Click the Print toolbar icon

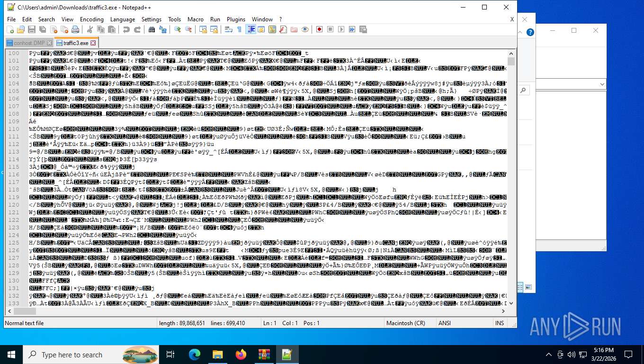pos(75,29)
